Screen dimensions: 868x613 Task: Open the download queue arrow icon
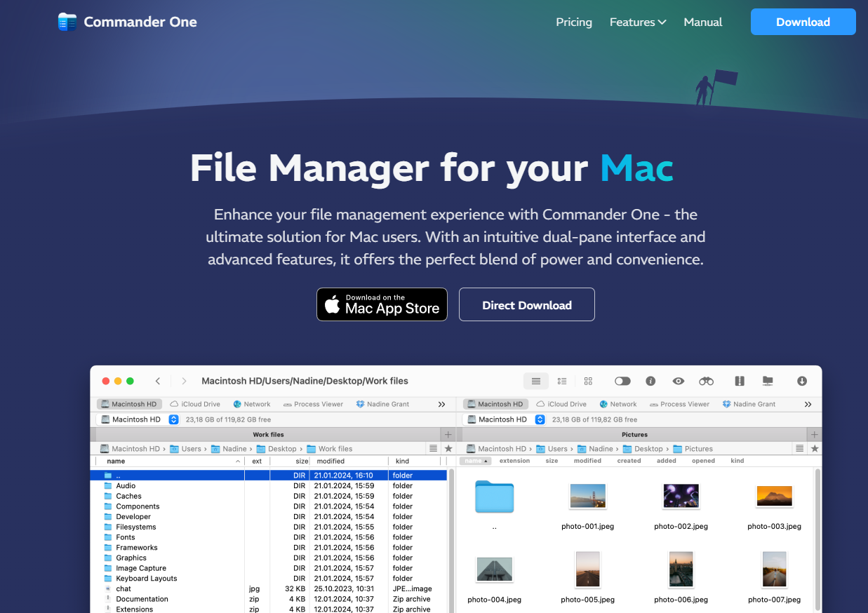pos(802,381)
